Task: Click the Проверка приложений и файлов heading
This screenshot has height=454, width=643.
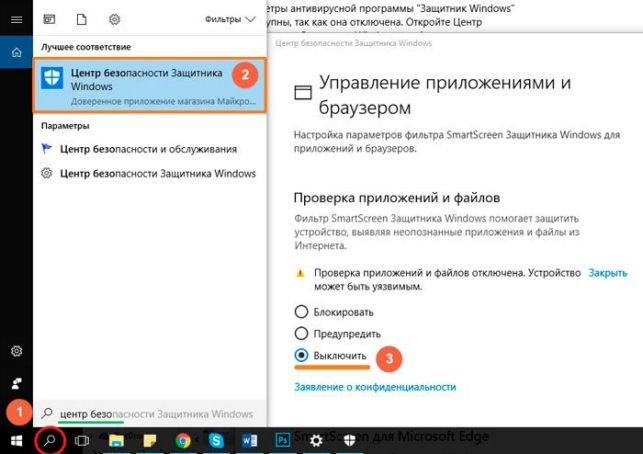Action: tap(397, 198)
